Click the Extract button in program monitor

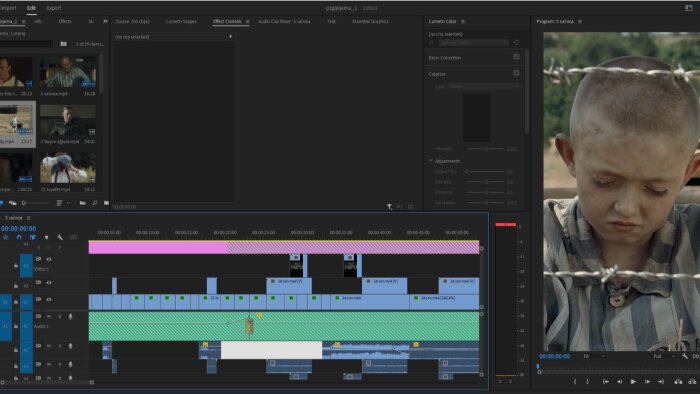click(692, 382)
